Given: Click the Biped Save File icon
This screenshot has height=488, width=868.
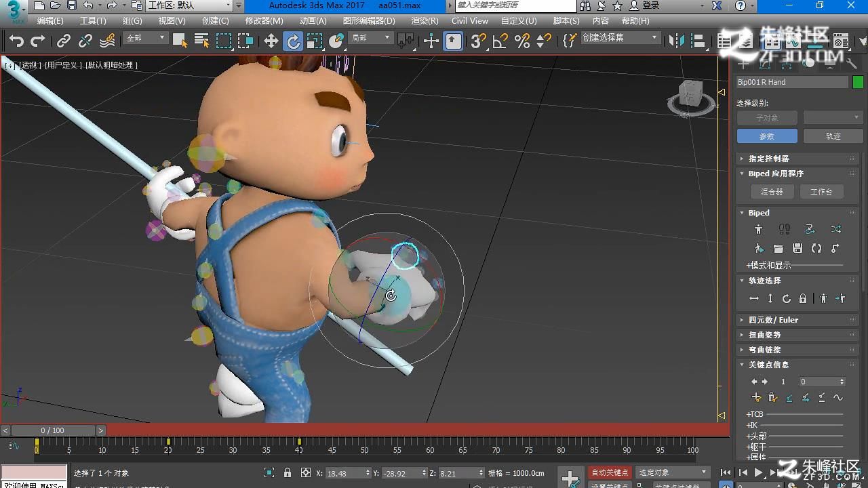Looking at the screenshot, I should pyautogui.click(x=797, y=249).
